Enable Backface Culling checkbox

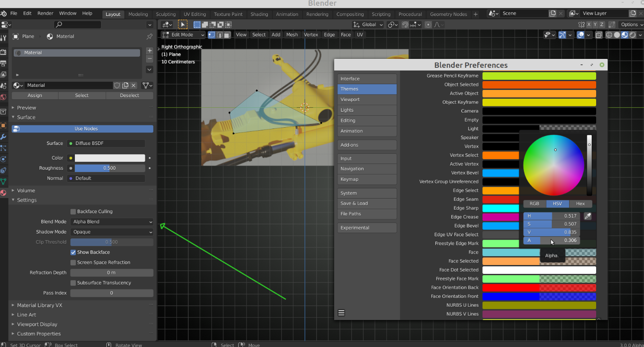coord(73,211)
